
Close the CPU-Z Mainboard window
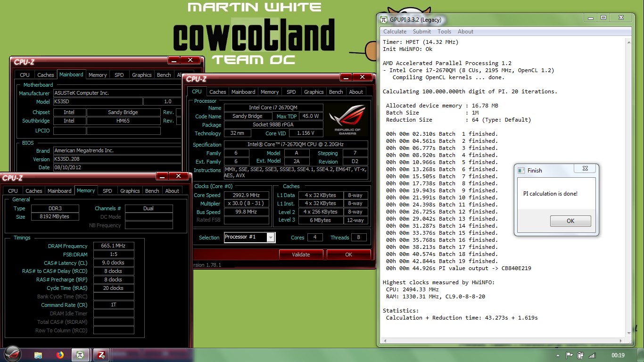pyautogui.click(x=190, y=60)
